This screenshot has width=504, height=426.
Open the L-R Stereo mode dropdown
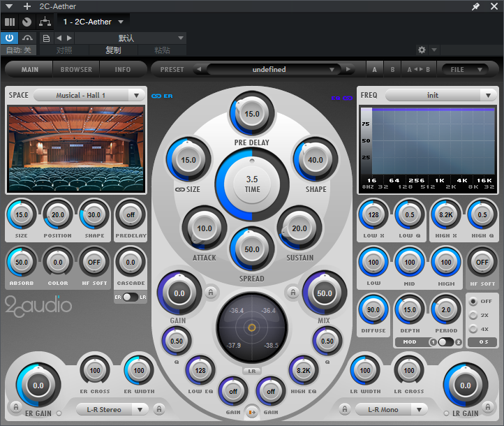coord(112,409)
